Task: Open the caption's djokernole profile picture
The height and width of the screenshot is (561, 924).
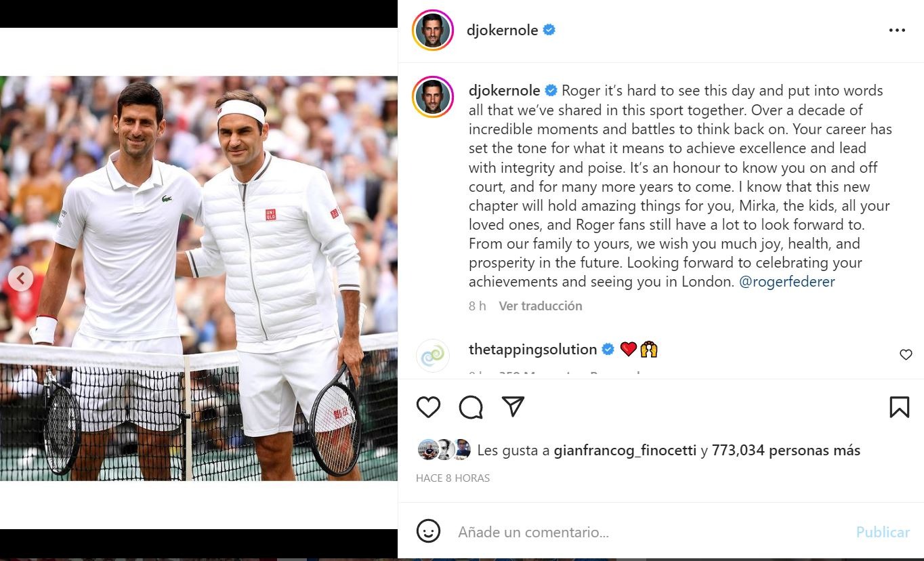Action: (432, 97)
